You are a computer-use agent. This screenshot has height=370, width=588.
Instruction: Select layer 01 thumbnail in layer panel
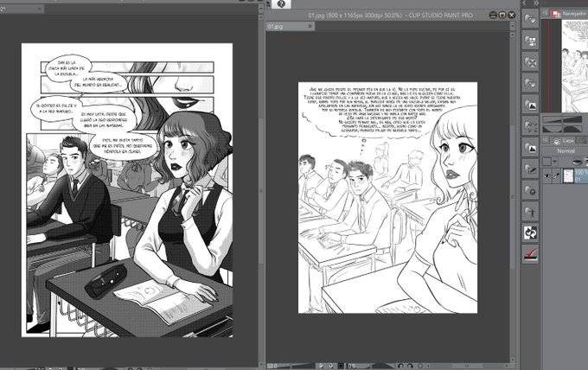568,175
